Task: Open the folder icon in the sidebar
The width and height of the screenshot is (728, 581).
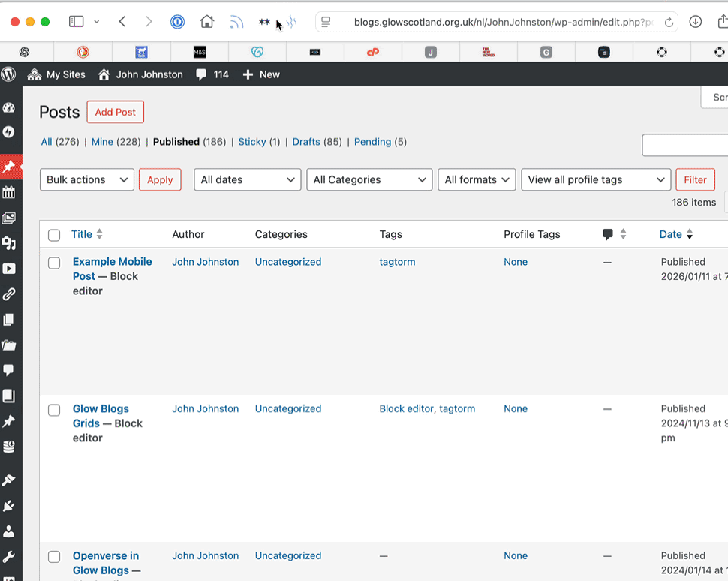Action: (9, 345)
